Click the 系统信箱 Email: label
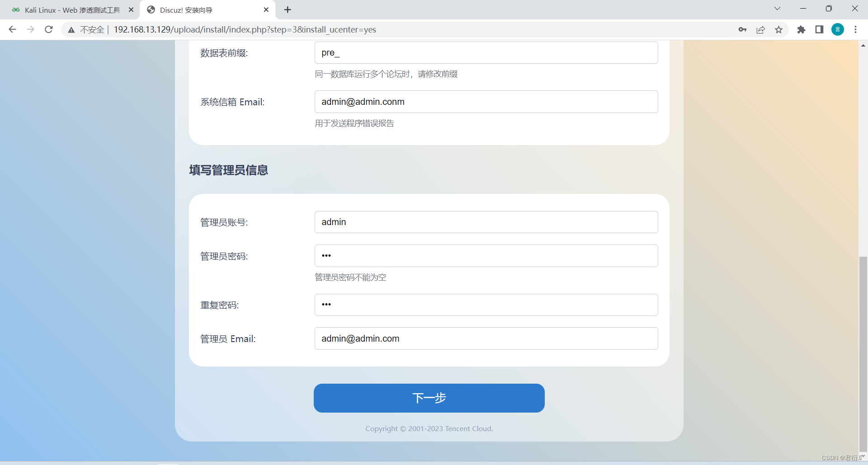The height and width of the screenshot is (465, 868). click(232, 102)
